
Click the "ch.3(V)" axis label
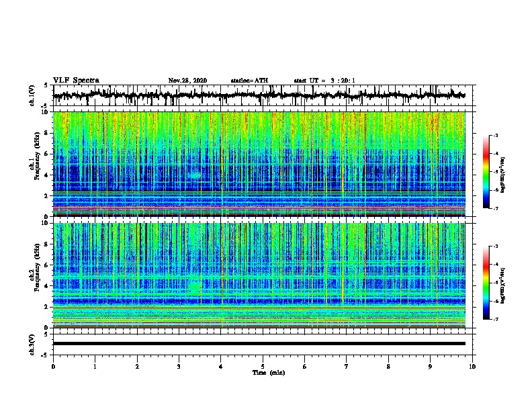click(32, 345)
